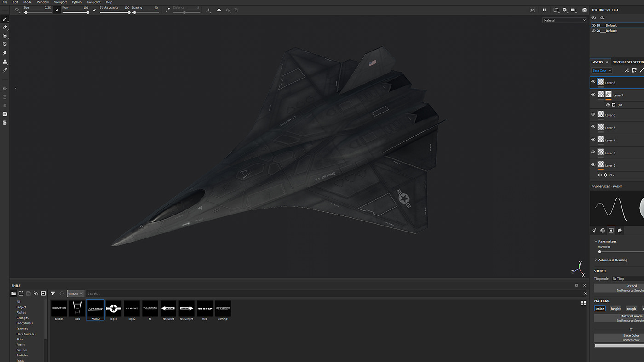644x362 pixels.
Task: Select the Smudge tool
Action: point(5,53)
